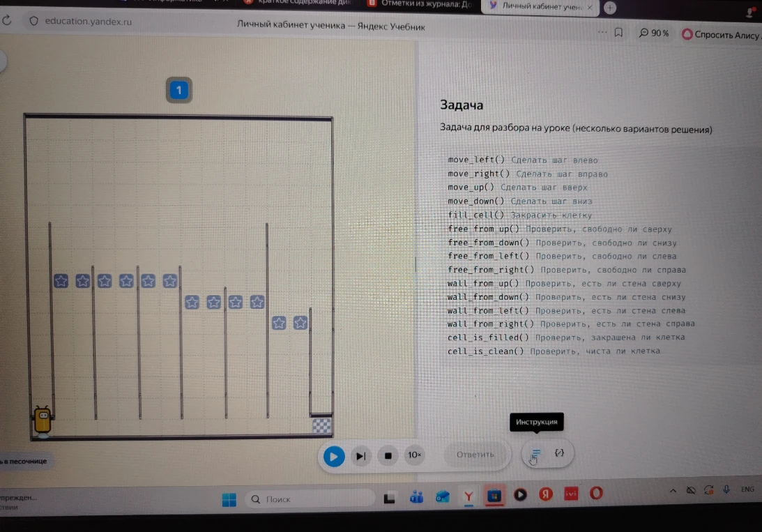Image resolution: width=762 pixels, height=532 pixels.
Task: Click the network status tray icon
Action: [x=691, y=490]
